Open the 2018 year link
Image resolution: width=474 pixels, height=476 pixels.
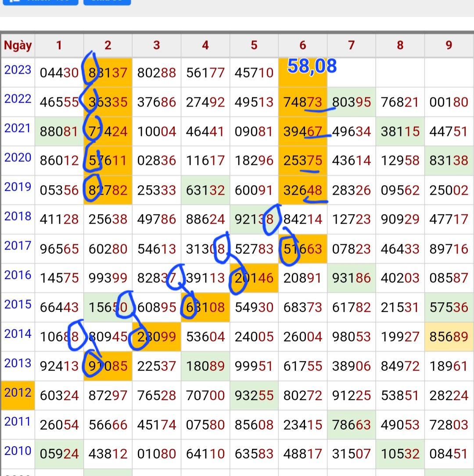(x=18, y=217)
